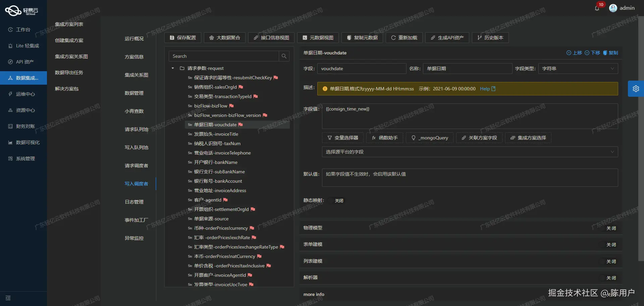Open the 选择源平台的字段 dropdown
Image resolution: width=644 pixels, height=306 pixels.
470,152
